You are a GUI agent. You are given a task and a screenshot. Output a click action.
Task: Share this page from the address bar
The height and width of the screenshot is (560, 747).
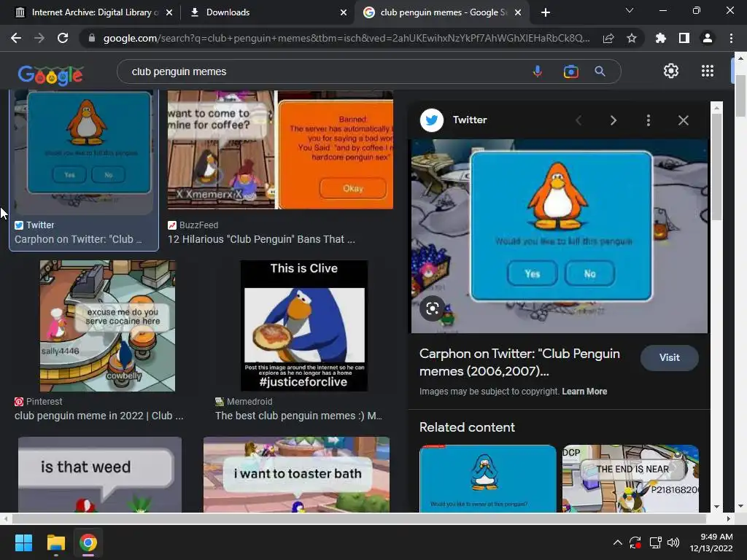click(x=608, y=38)
